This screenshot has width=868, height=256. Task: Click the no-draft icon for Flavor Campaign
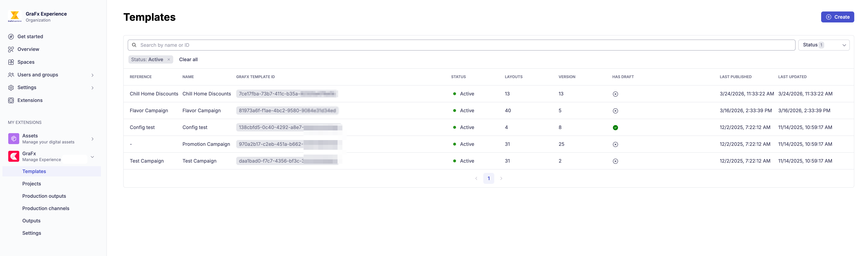tap(616, 111)
